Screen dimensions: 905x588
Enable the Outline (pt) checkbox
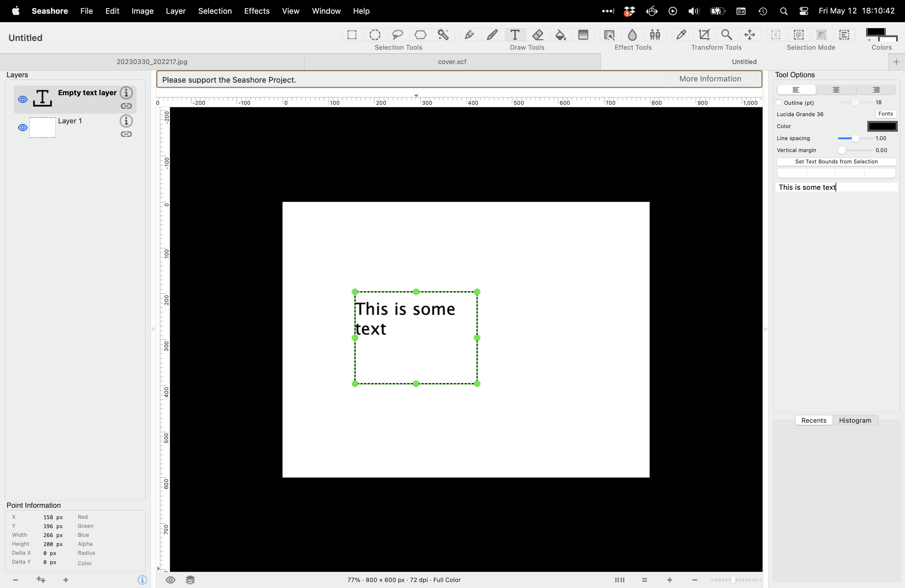click(x=779, y=102)
